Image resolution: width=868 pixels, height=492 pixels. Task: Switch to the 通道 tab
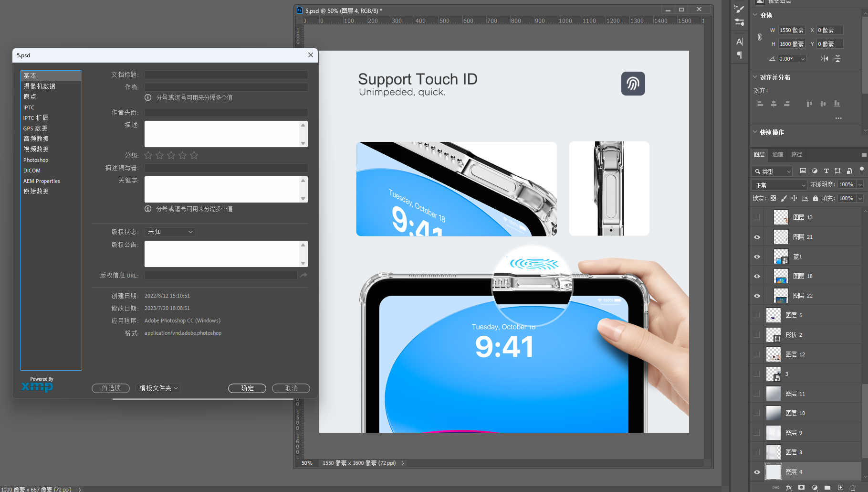778,154
